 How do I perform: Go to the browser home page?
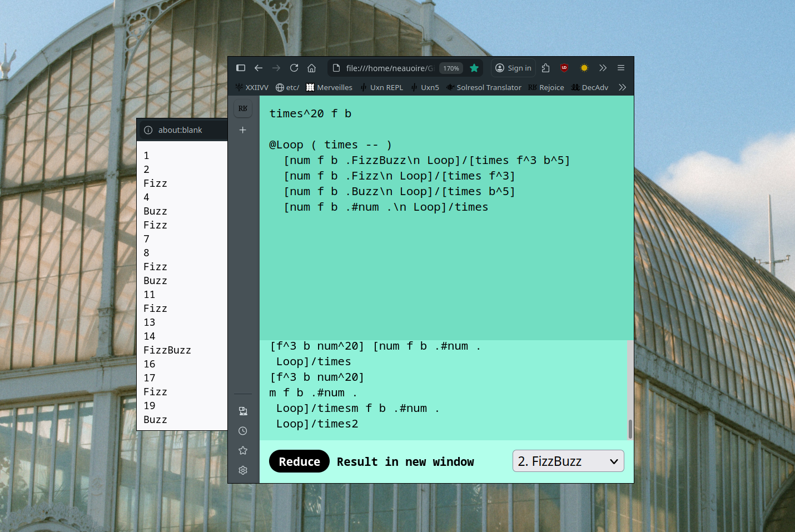click(312, 68)
